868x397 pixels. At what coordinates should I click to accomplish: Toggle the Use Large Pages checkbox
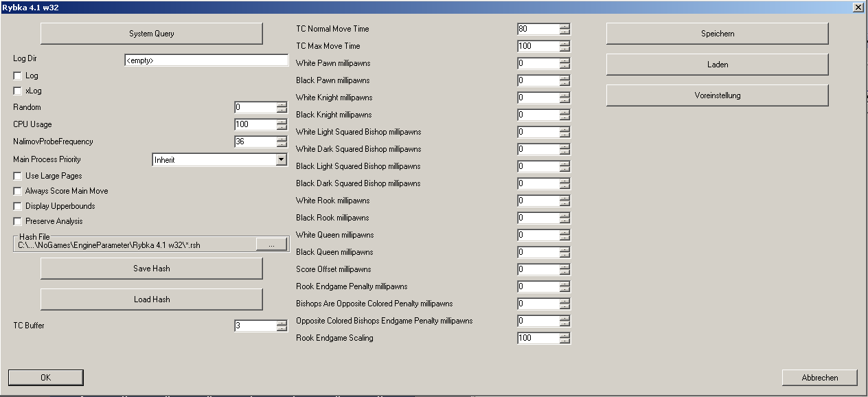(x=18, y=176)
